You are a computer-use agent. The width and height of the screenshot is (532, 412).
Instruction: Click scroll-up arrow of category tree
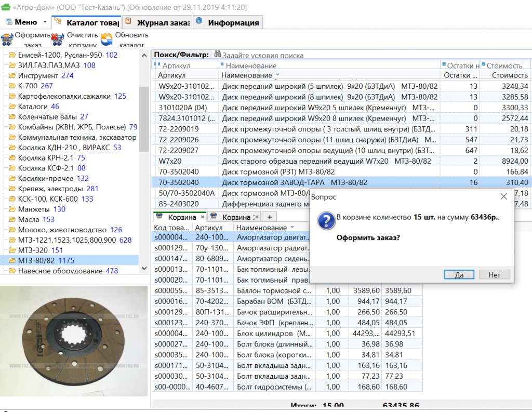[x=144, y=55]
